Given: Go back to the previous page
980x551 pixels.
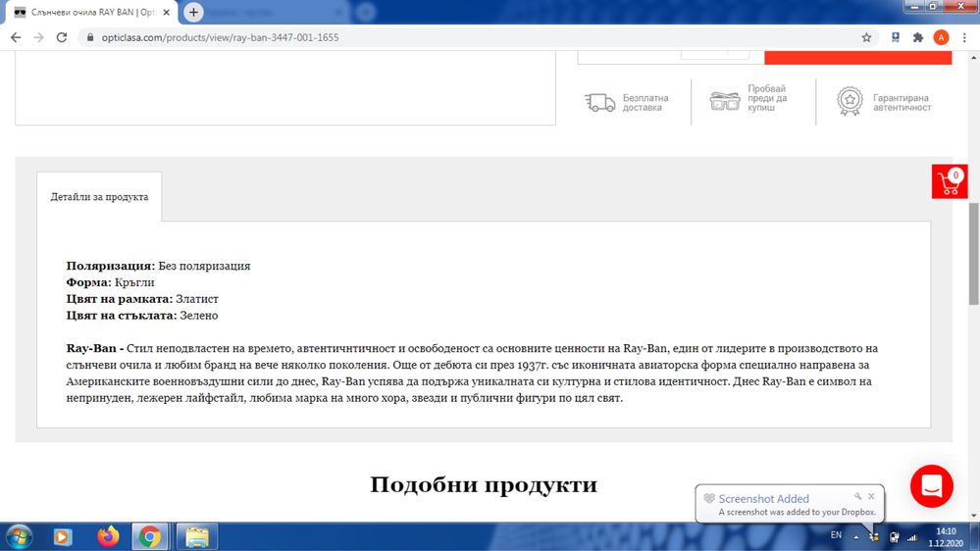Looking at the screenshot, I should [x=16, y=37].
